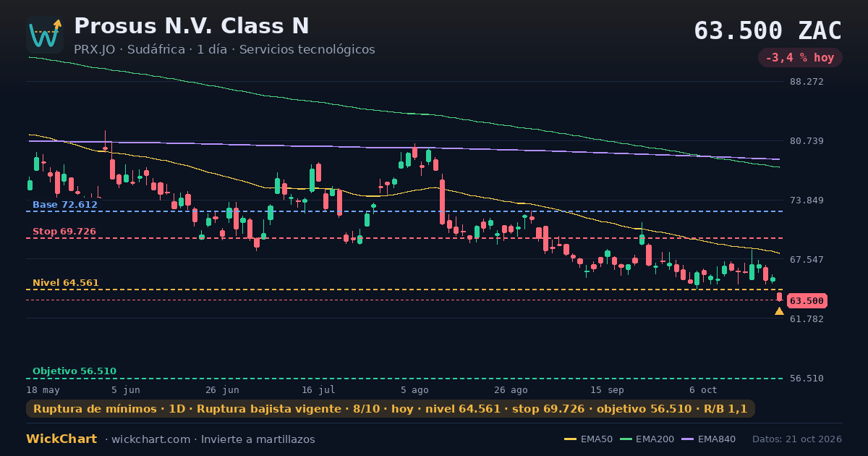Viewport: 868px width, 456px height.
Task: Click the Ruptura de mínimos summary banner
Action: [391, 409]
